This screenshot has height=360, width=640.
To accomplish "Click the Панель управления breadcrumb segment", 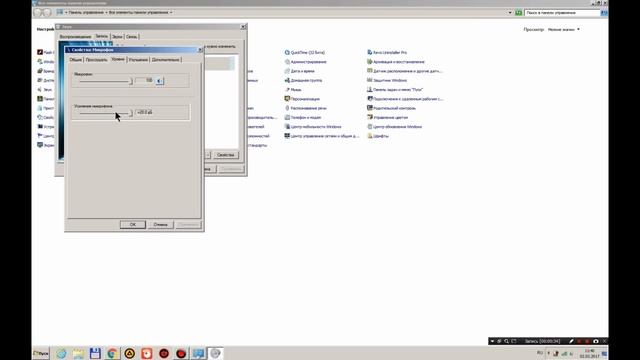I will coord(86,13).
